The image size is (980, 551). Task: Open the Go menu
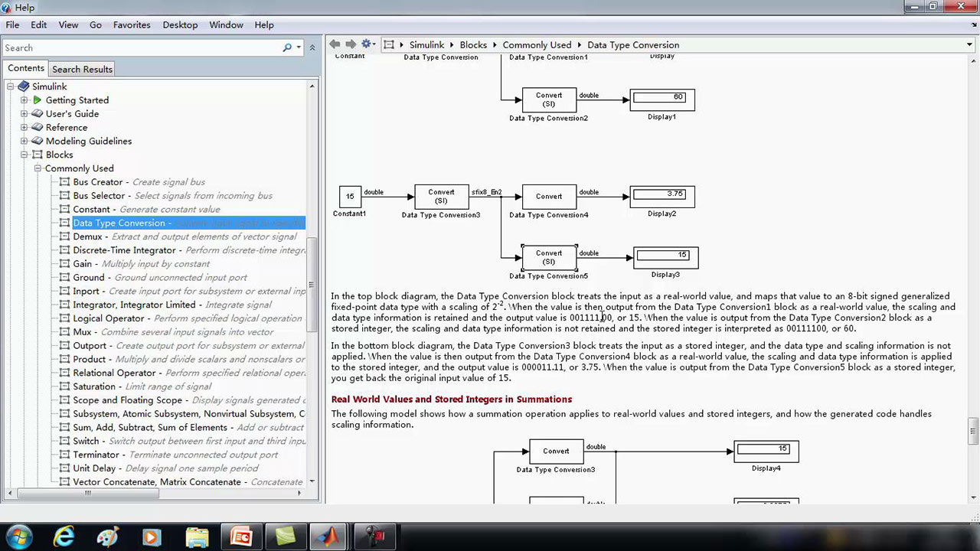pos(95,24)
